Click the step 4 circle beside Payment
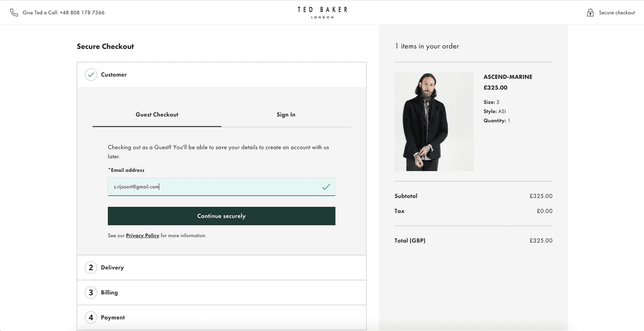The height and width of the screenshot is (331, 644). [x=91, y=317]
